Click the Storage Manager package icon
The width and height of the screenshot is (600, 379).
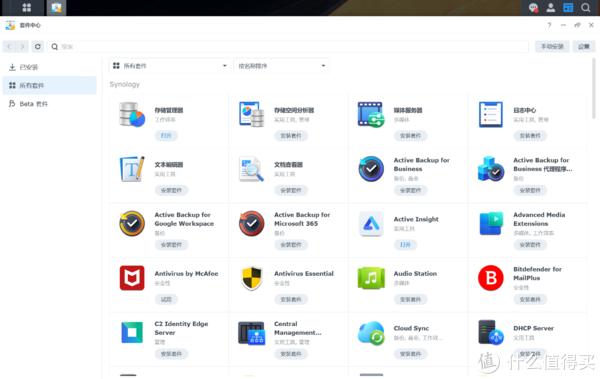point(132,114)
